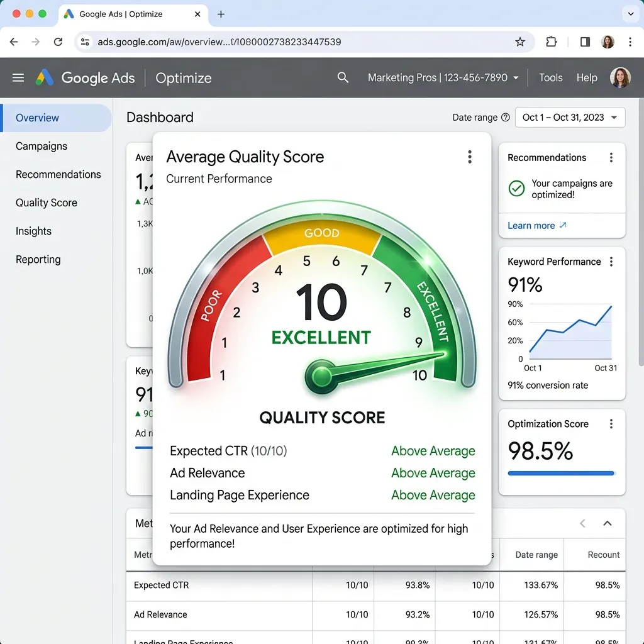This screenshot has width=644, height=644.
Task: Click Above Average next to Ad Relevance
Action: click(433, 473)
